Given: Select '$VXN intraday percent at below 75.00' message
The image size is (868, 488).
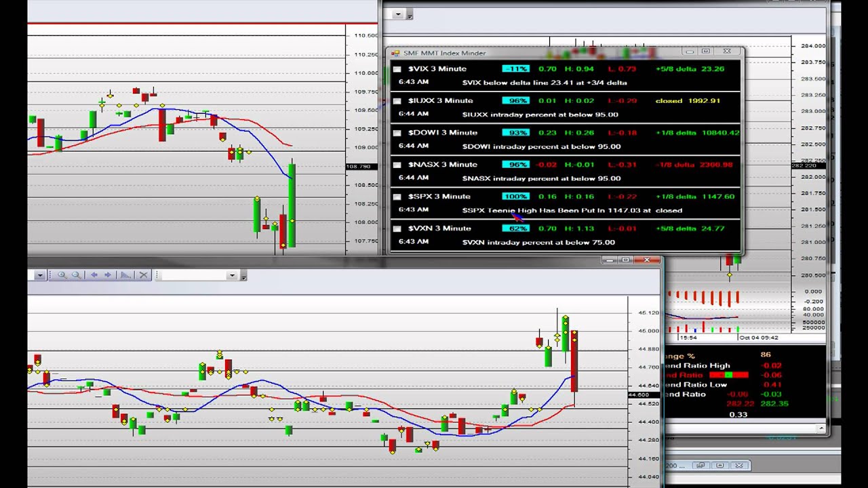Looking at the screenshot, I should pos(538,242).
